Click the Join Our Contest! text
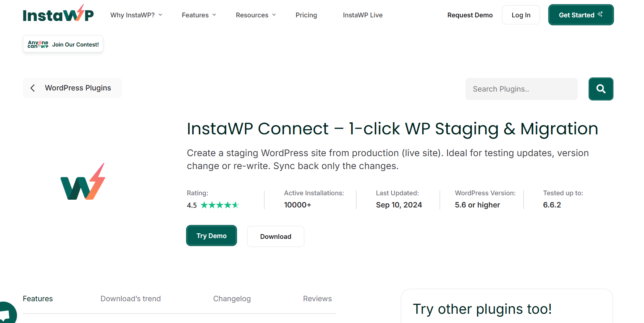This screenshot has width=644, height=323. click(x=76, y=44)
